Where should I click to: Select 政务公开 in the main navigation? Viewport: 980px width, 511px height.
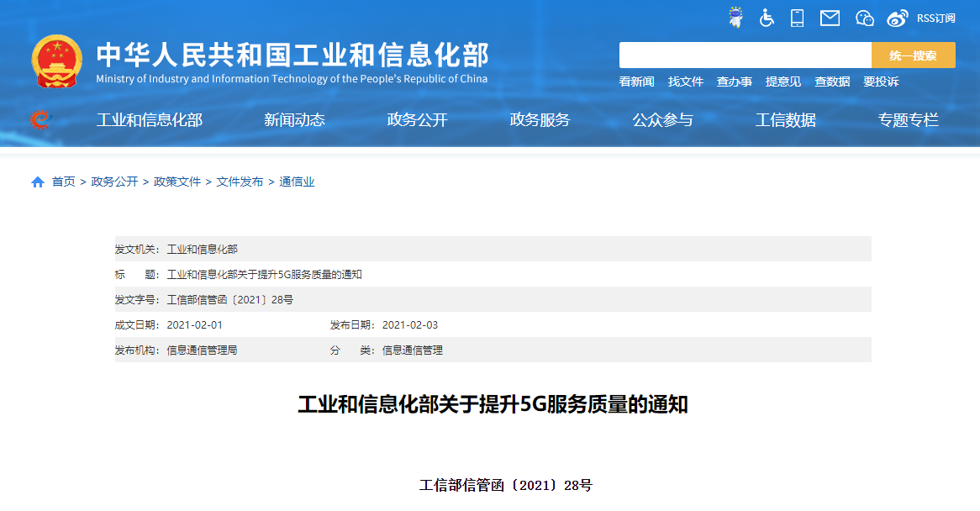417,120
